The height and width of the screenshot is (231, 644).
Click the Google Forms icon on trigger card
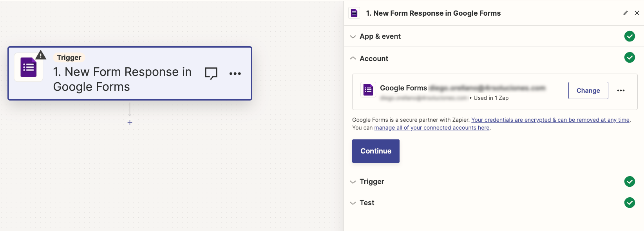[x=29, y=67]
